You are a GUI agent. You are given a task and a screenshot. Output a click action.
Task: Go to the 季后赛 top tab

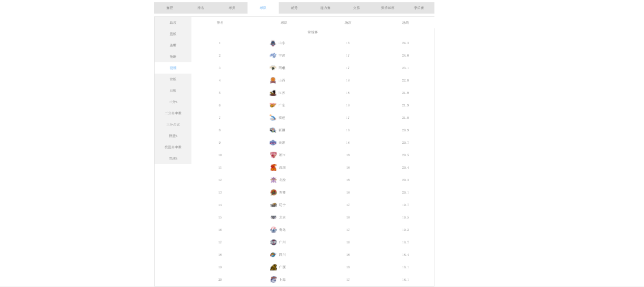click(x=419, y=8)
